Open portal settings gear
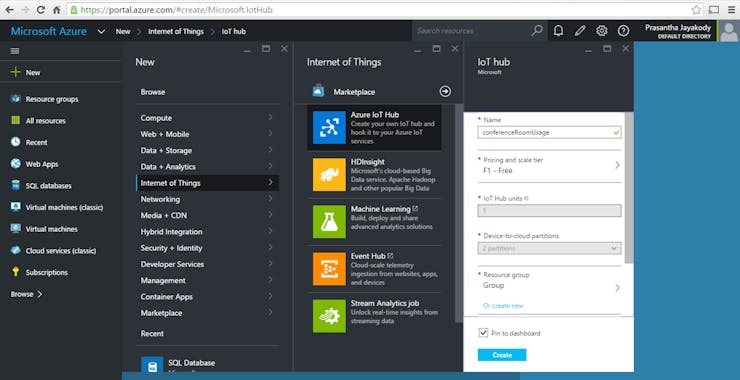 click(x=602, y=31)
